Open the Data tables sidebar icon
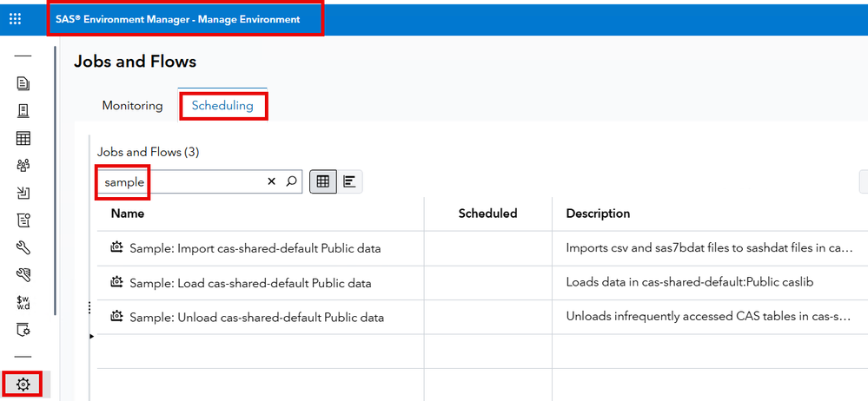 (23, 138)
